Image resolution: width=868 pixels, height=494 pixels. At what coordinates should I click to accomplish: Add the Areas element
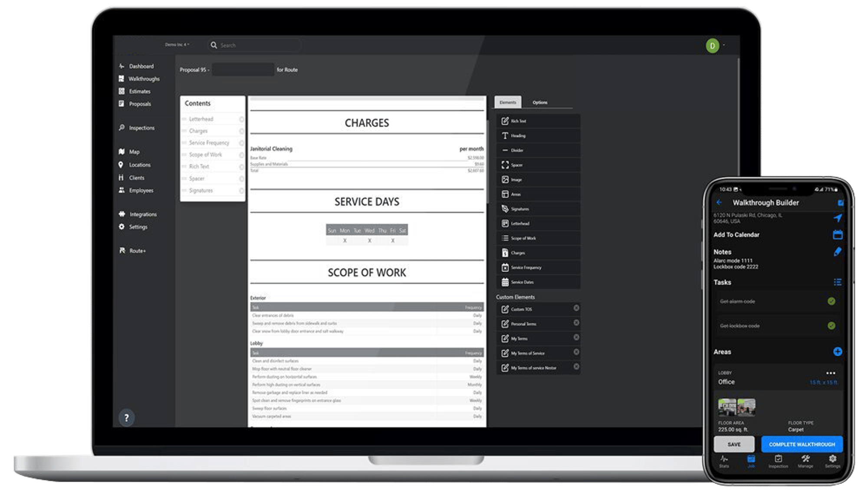[x=538, y=194]
